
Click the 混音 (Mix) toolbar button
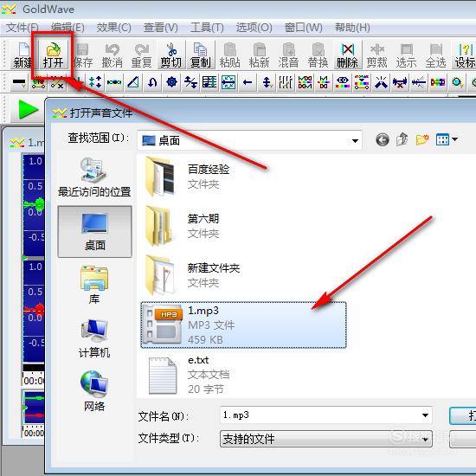click(288, 55)
